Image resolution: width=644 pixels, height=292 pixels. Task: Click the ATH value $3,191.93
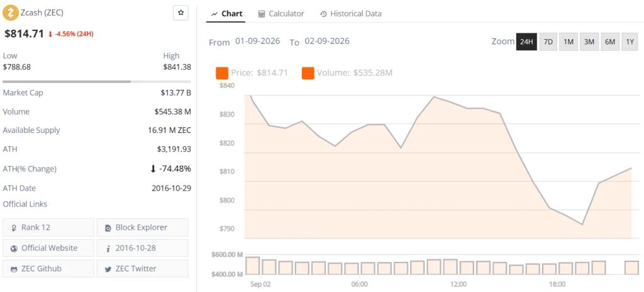pyautogui.click(x=174, y=149)
